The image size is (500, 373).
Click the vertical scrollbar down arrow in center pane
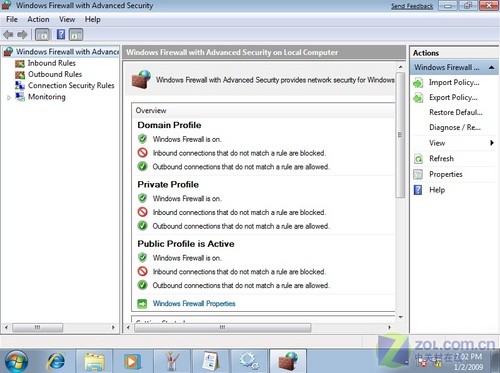401,317
